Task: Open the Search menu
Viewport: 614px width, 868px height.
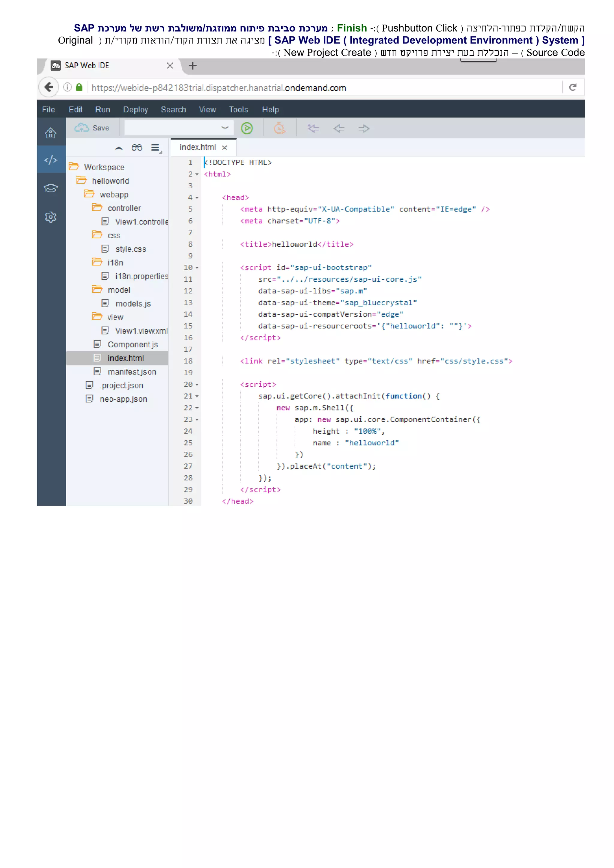Action: (174, 110)
